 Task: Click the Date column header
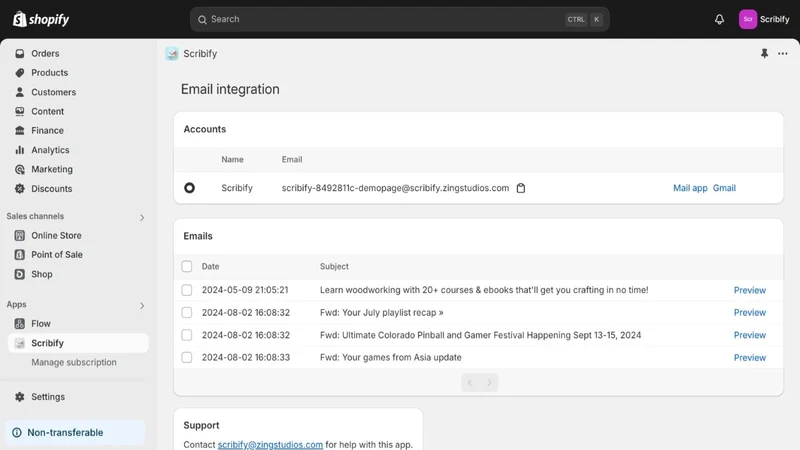coord(210,266)
